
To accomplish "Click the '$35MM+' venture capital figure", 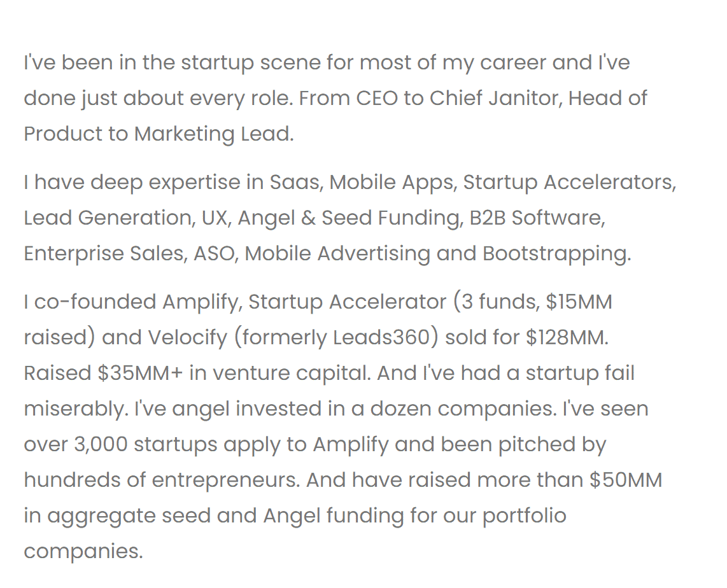I will 141,373.
